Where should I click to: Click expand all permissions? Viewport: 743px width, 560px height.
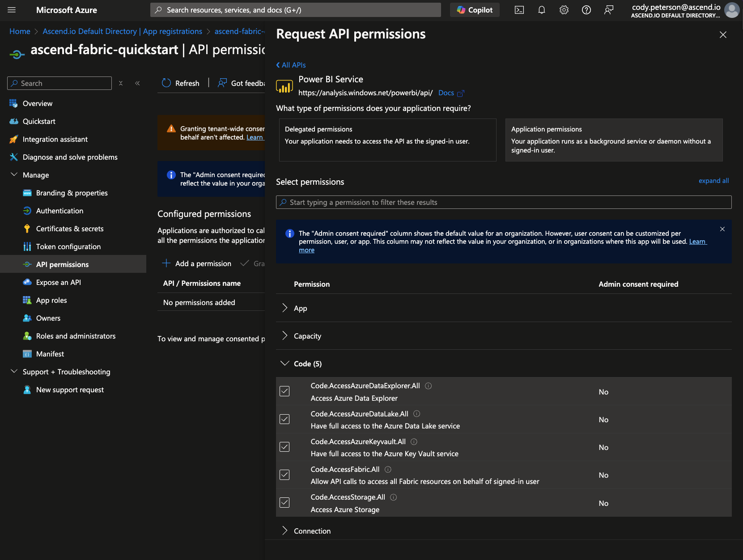[713, 181]
